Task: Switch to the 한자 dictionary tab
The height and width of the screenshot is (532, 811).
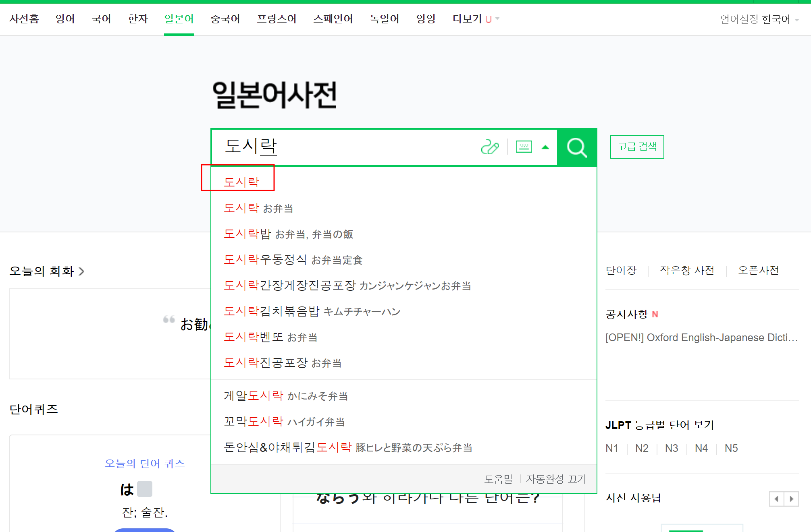Action: pos(138,19)
